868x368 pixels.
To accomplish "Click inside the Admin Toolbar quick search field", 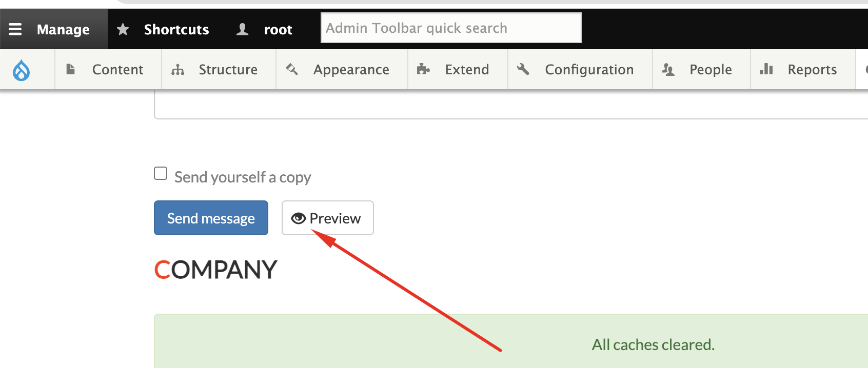I will pyautogui.click(x=450, y=28).
